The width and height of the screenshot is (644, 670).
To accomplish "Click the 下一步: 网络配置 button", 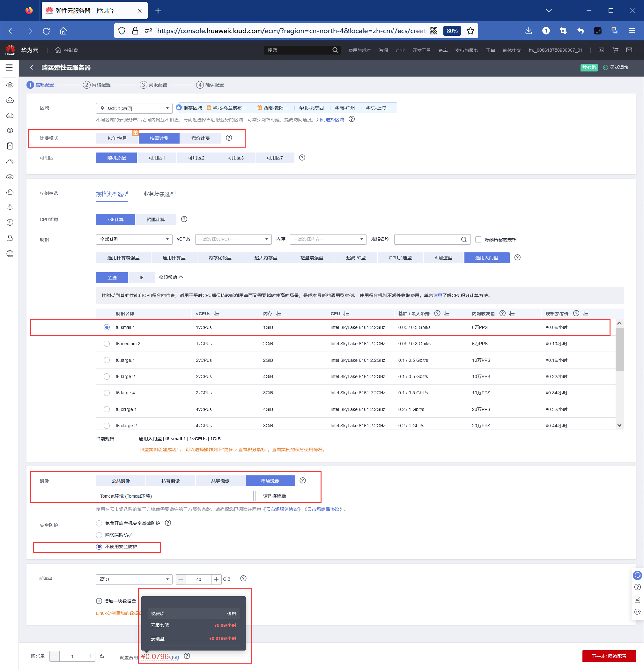I will pyautogui.click(x=609, y=656).
